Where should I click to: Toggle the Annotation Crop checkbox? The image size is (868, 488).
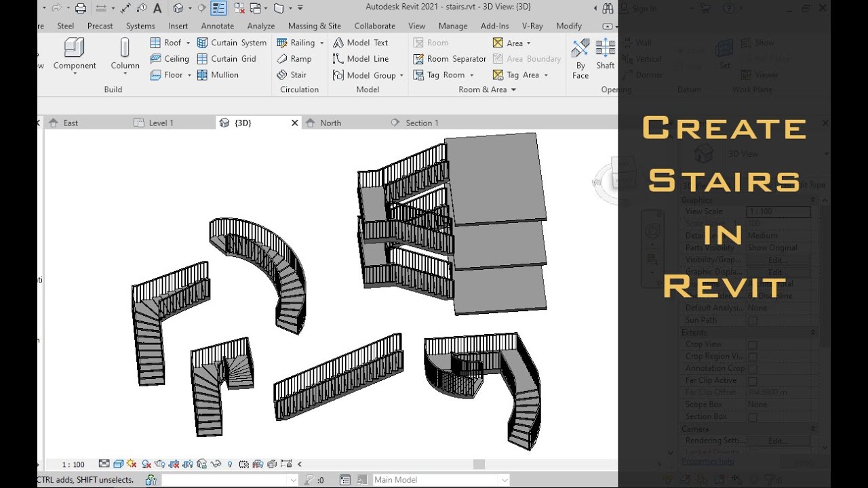[x=752, y=369]
